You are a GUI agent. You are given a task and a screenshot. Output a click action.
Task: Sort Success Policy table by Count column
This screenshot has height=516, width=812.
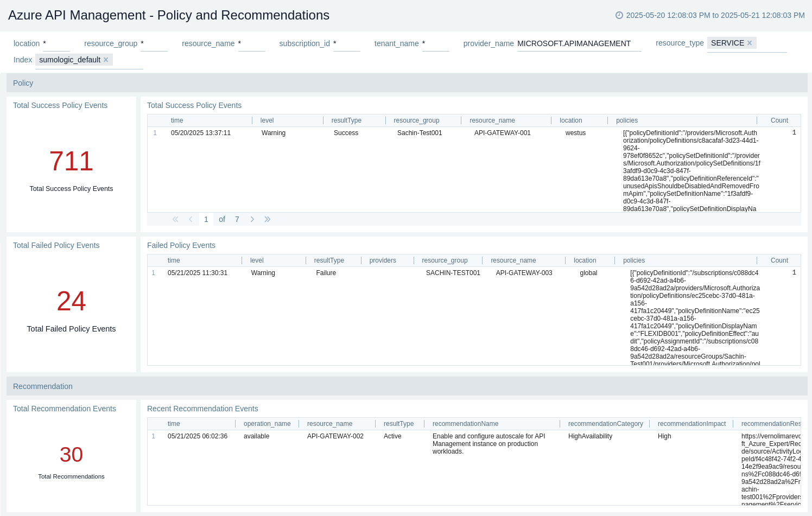click(779, 120)
